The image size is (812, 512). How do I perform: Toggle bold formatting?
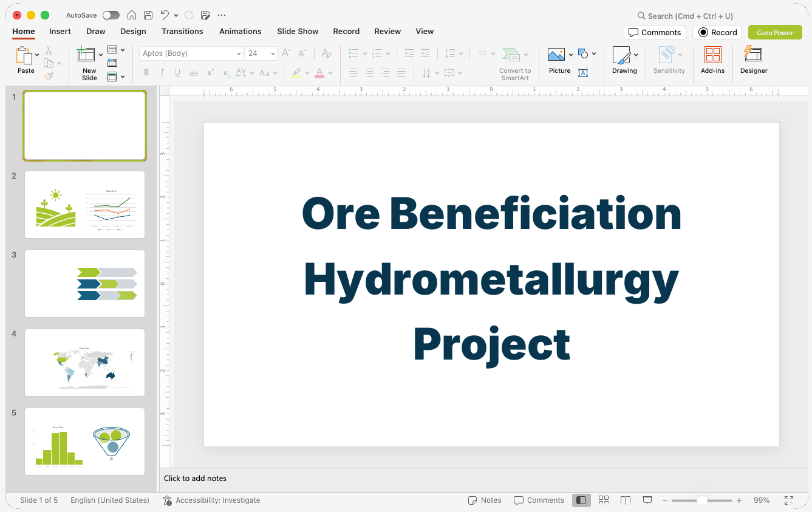(x=146, y=73)
